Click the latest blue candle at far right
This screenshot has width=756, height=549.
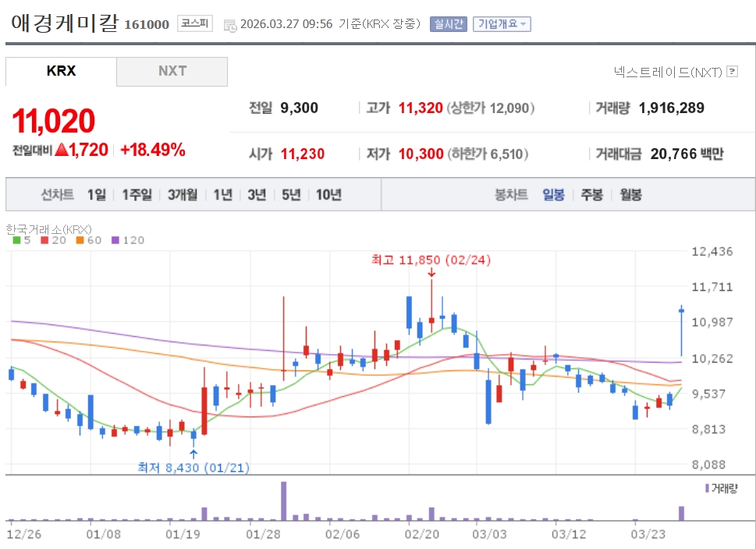[x=681, y=331]
